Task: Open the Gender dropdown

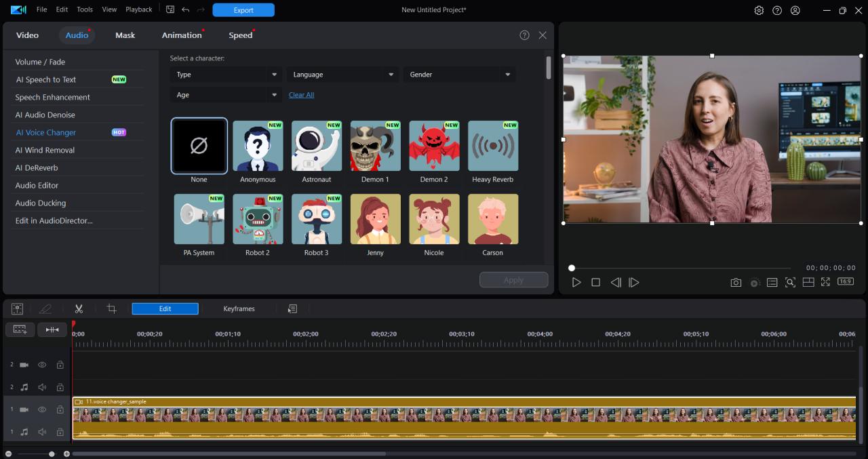Action: coord(459,74)
